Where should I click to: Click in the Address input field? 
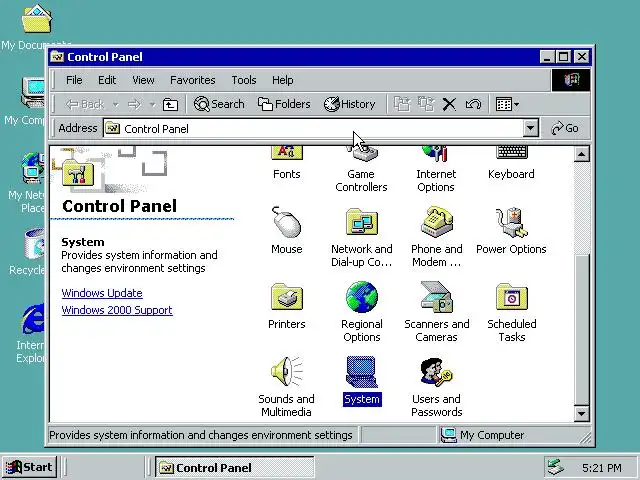click(313, 129)
